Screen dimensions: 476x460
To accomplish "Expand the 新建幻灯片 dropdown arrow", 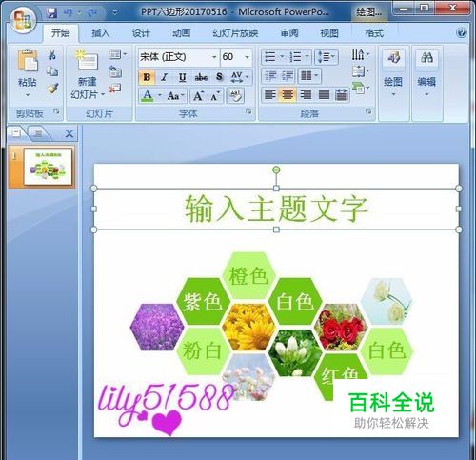I will click(103, 94).
